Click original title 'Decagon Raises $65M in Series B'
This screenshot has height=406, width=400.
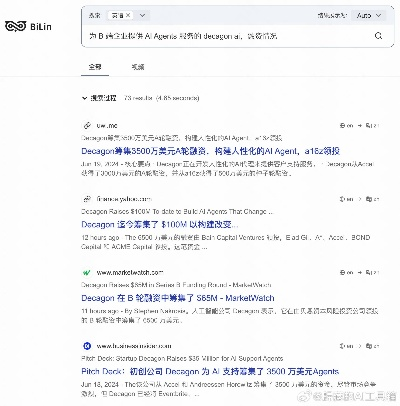click(x=176, y=285)
